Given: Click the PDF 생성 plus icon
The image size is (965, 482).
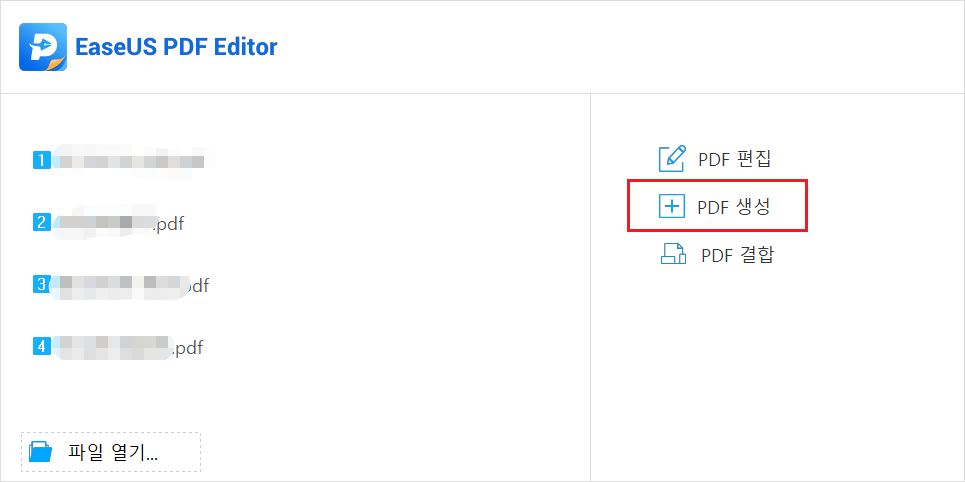Looking at the screenshot, I should coord(672,207).
